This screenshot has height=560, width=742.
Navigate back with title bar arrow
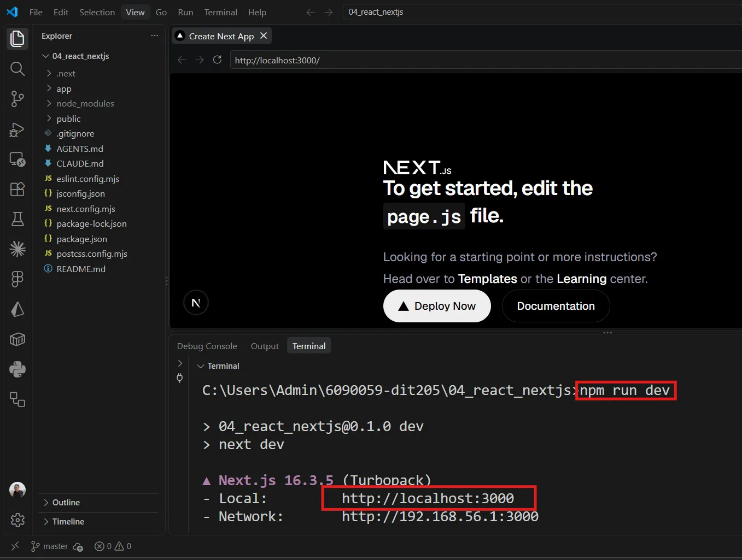point(311,12)
